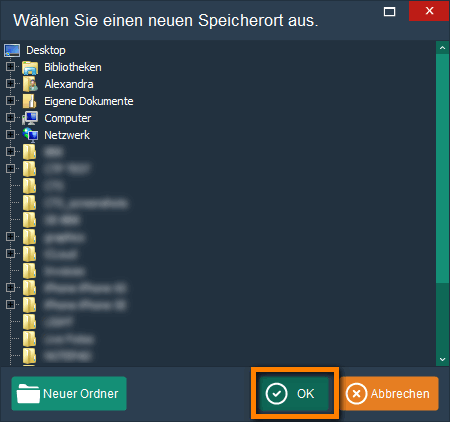
Task: Click the X circle icon on Abbrechen
Action: click(x=356, y=394)
